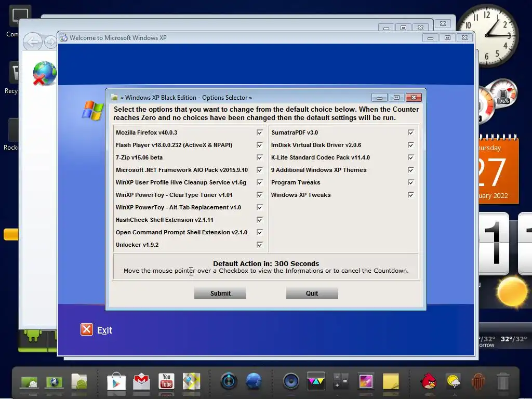The image size is (532, 399).
Task: Launch Play Store from the dock
Action: [116, 381]
